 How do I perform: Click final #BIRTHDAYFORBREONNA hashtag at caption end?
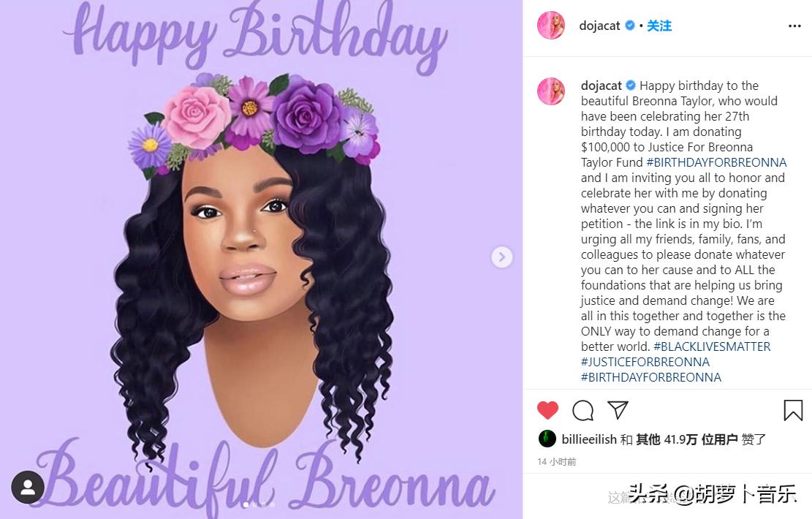(x=651, y=378)
